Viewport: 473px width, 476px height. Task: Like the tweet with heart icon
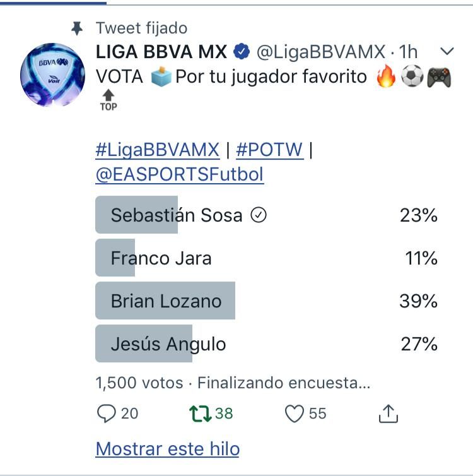[x=295, y=414]
